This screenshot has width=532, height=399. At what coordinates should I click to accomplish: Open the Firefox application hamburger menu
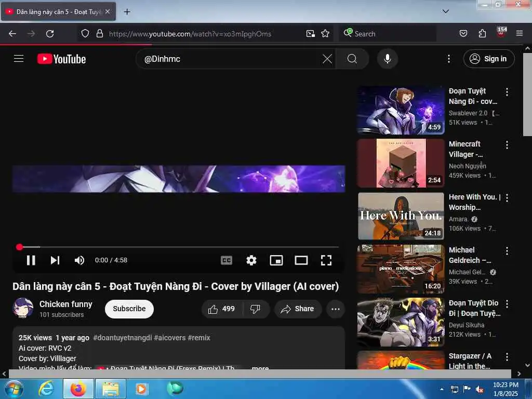pyautogui.click(x=520, y=33)
